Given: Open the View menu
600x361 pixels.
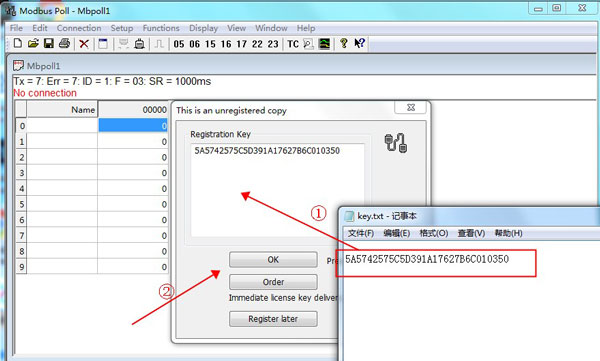Looking at the screenshot, I should point(236,28).
